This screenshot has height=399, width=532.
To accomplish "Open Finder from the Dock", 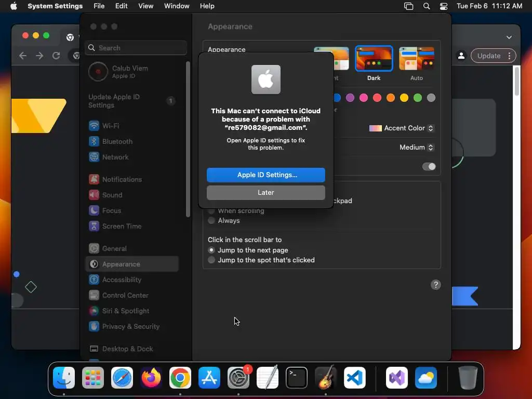I will tap(64, 378).
